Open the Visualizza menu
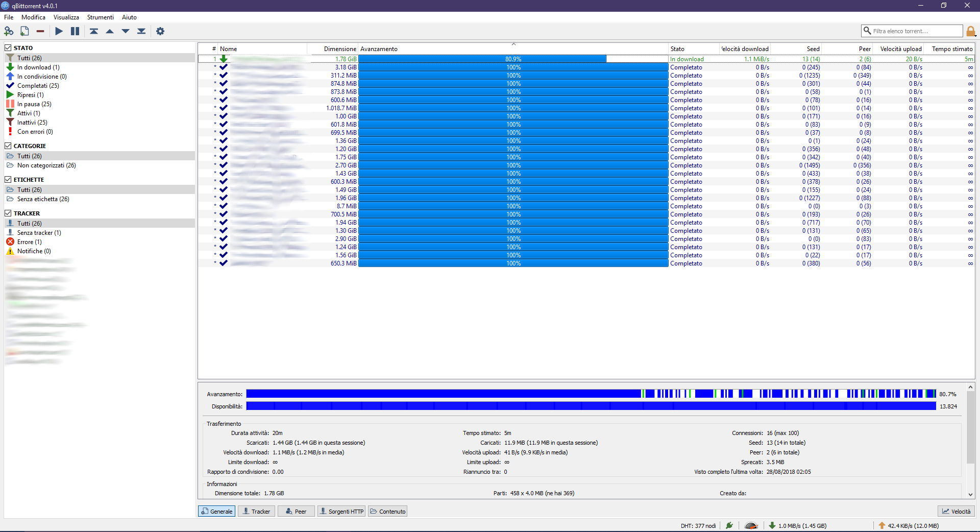 (66, 17)
